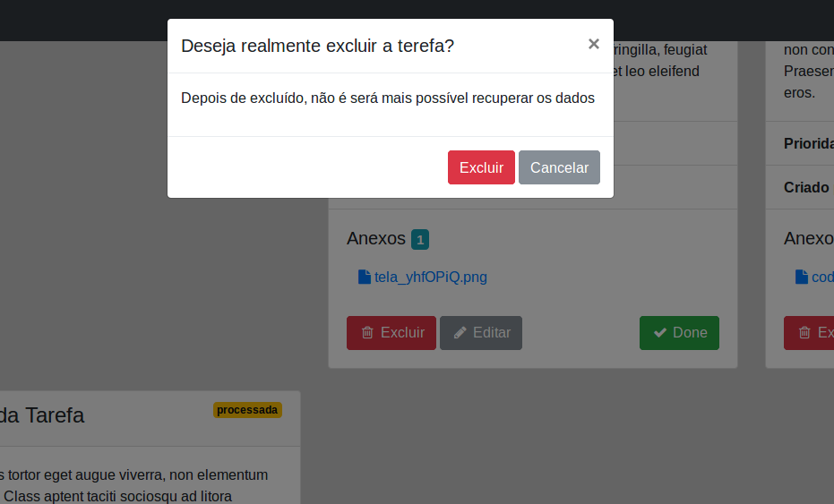Click the file icon beside tela_yhfOPiQ.png
The image size is (834, 504).
pyautogui.click(x=365, y=277)
